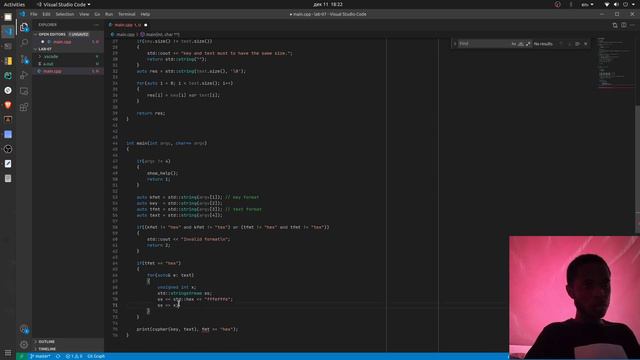The image size is (640, 360).
Task: Switch to the main.cpp editor tab
Action: pos(128,25)
